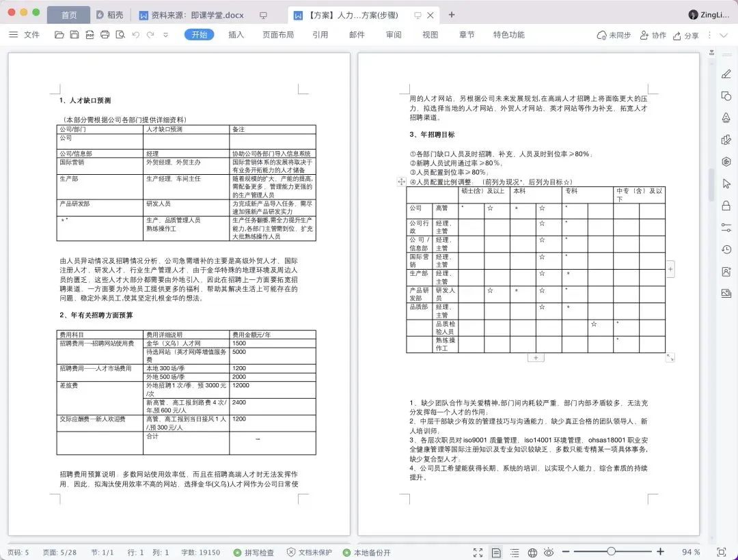Click the table resize handle at bottom-right corner

[x=670, y=358]
